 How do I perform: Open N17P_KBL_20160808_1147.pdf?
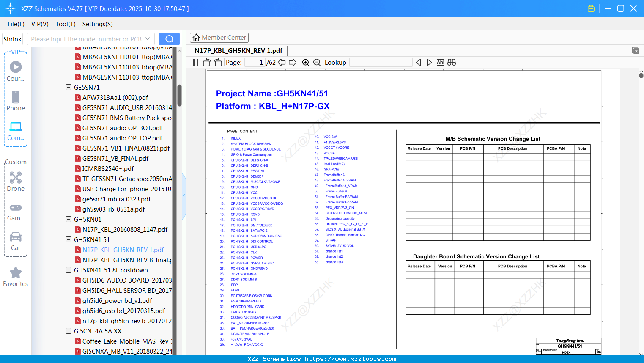pos(125,229)
